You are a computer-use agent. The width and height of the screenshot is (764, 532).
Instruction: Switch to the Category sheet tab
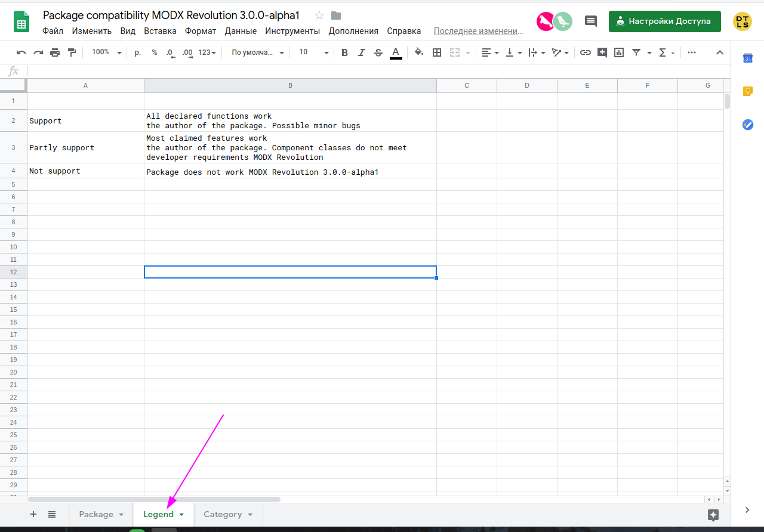pyautogui.click(x=224, y=514)
